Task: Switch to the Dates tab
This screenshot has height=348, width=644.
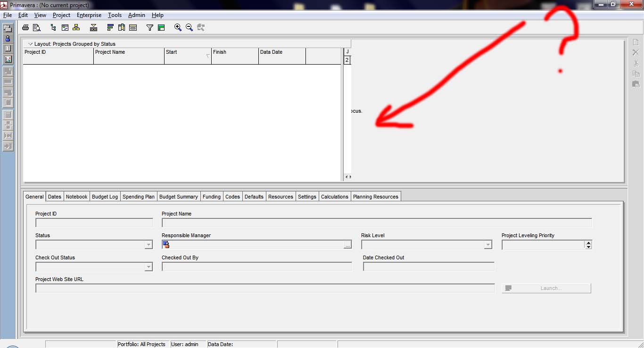Action: pyautogui.click(x=55, y=197)
